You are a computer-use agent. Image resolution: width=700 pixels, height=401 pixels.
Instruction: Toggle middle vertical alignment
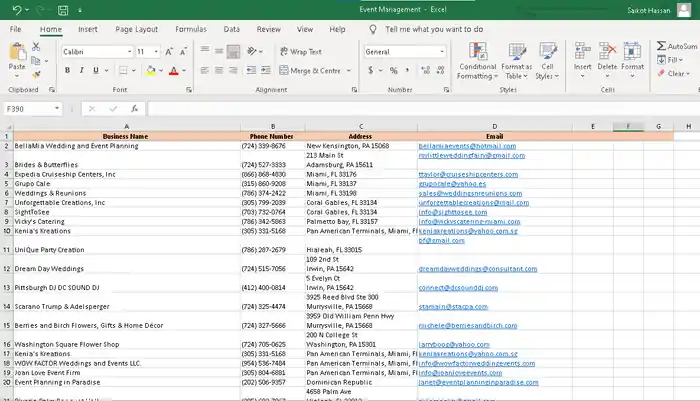click(x=219, y=51)
